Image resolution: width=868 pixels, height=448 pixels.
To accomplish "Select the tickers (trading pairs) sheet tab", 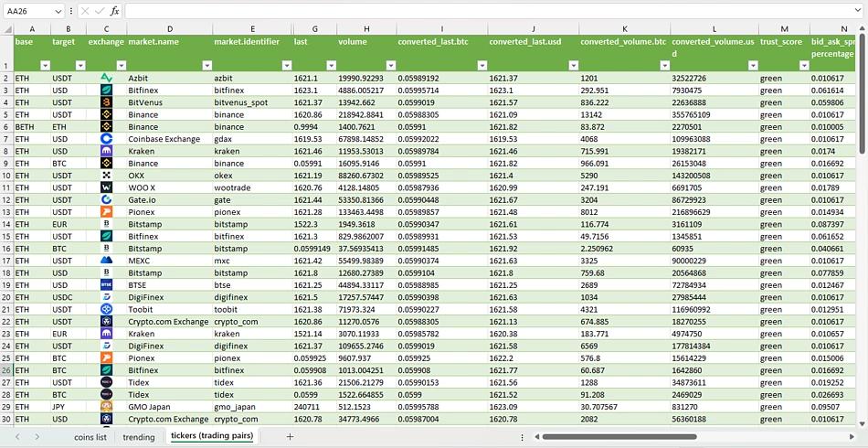I will click(212, 436).
